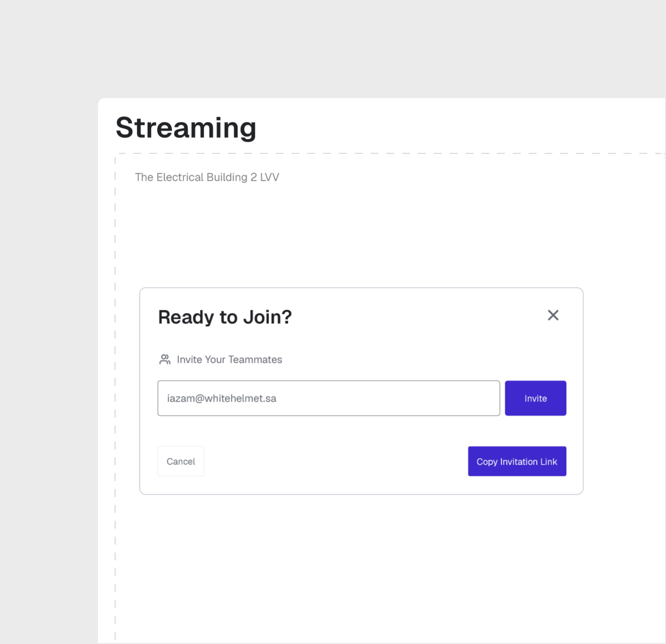Select The Electrical Building 2 LVV label
666x644 pixels.
point(207,177)
